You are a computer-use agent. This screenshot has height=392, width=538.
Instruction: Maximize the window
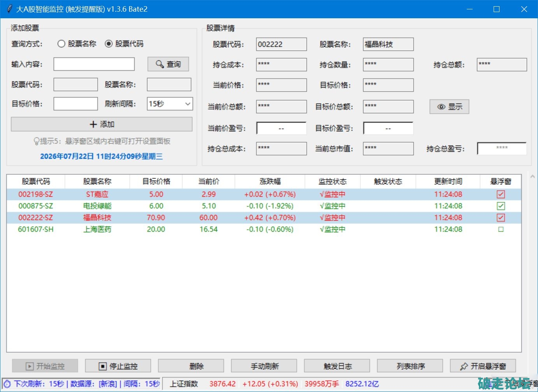tap(496, 9)
